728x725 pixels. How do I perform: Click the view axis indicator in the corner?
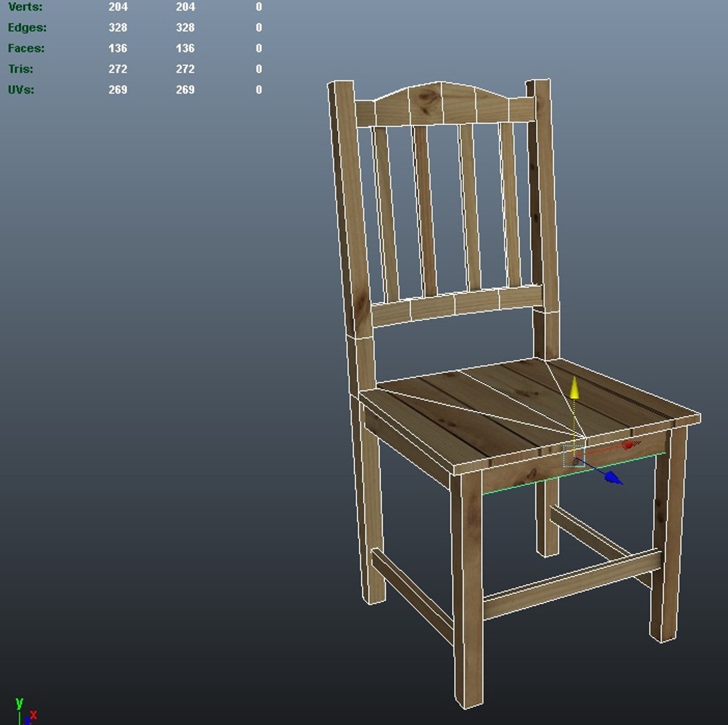(24, 712)
